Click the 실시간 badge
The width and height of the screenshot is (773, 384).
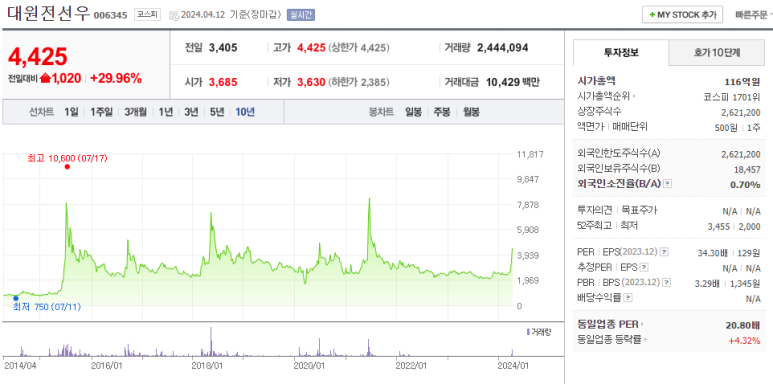(x=301, y=15)
